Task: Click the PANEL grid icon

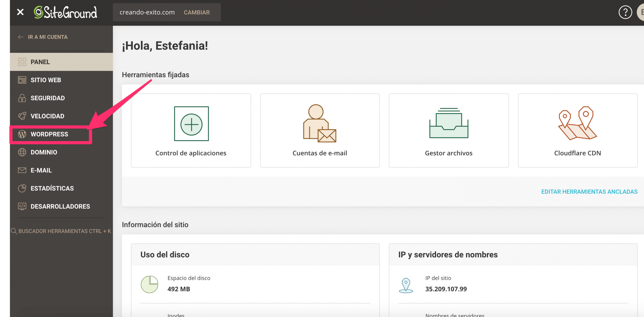Action: coord(22,62)
